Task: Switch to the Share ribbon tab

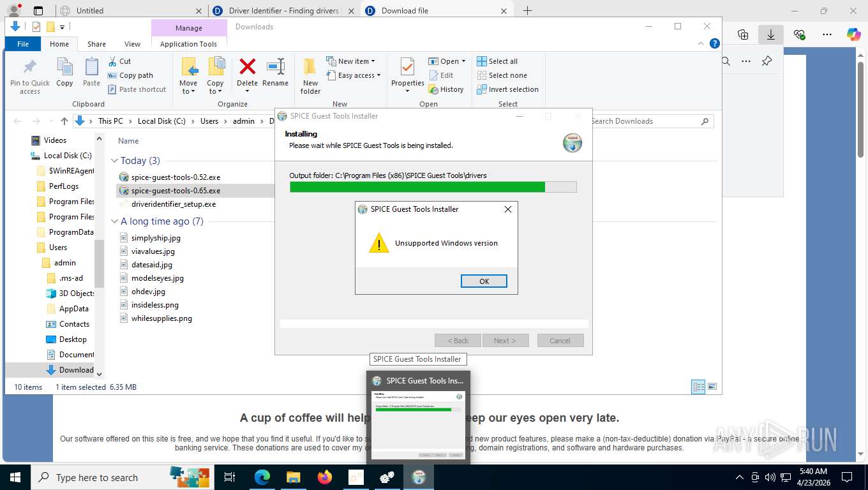Action: pos(96,44)
